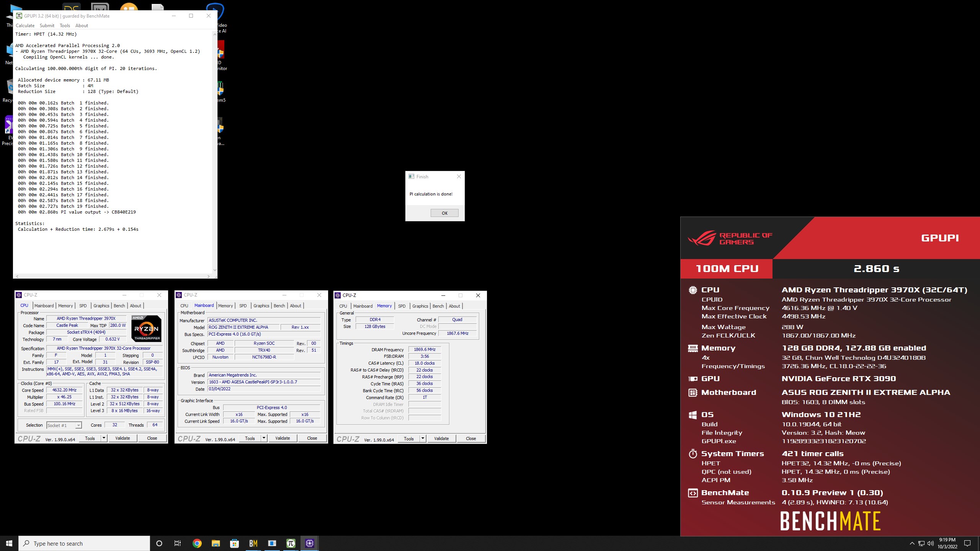Expand Tools dropdown arrow in right CPU-Z window
This screenshot has width=980, height=551.
[423, 439]
